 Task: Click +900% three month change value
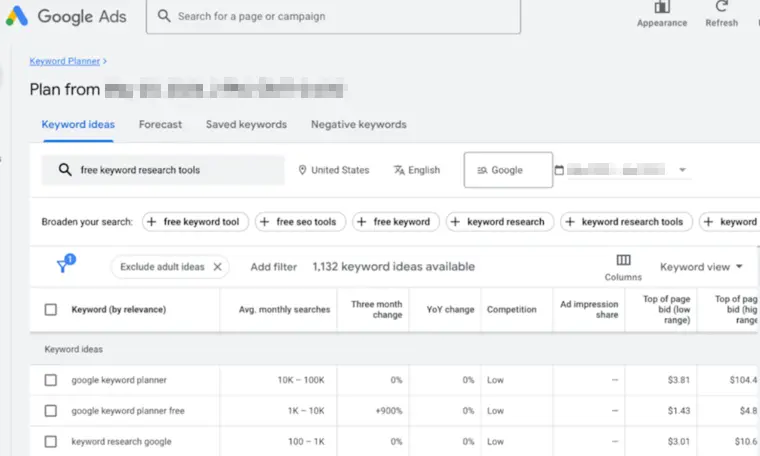pos(389,411)
